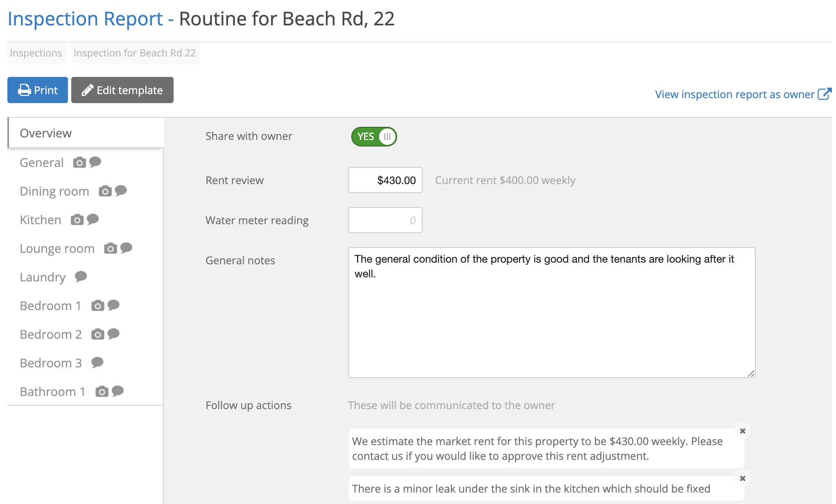Click the Water meter reading field

(x=385, y=220)
